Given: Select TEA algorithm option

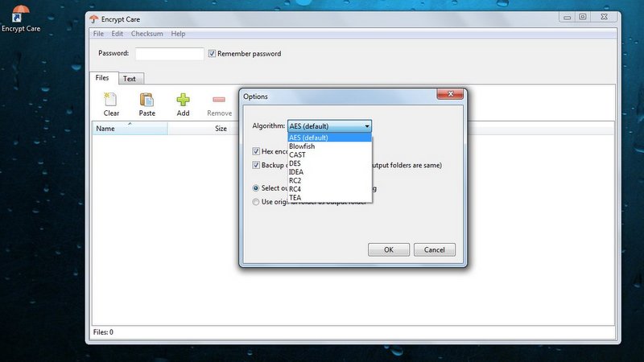Looking at the screenshot, I should [x=330, y=198].
